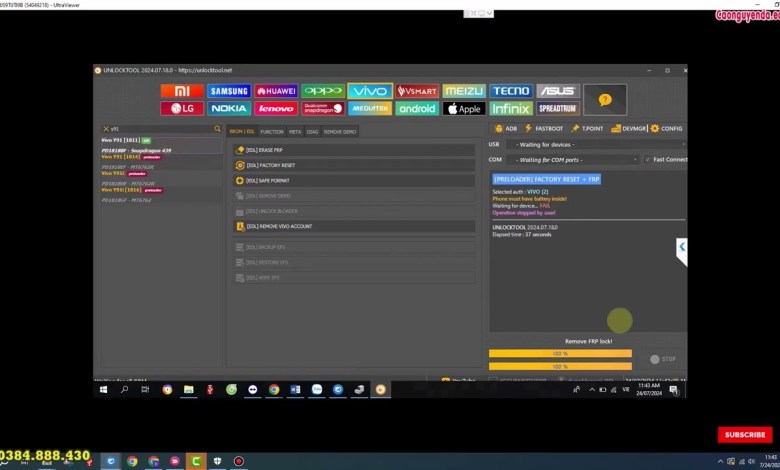Run [EDL] ERASE FRP
The height and width of the screenshot is (470, 780).
tap(354, 150)
